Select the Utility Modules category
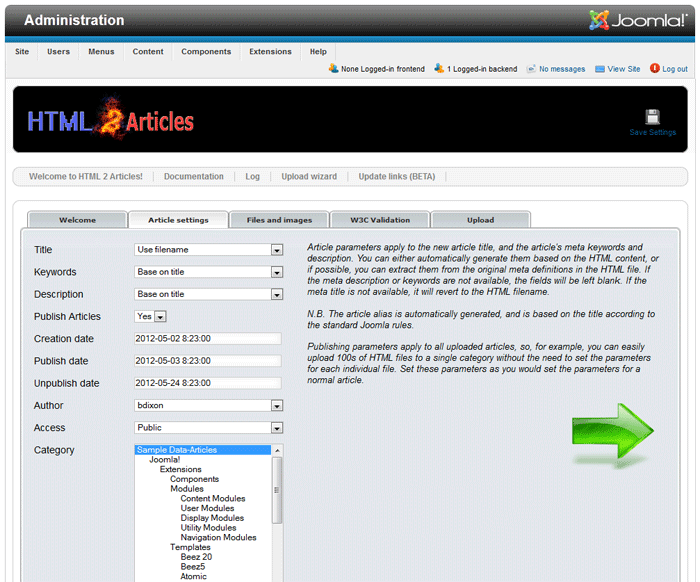Viewport: 700px width, 582px height. pyautogui.click(x=208, y=528)
